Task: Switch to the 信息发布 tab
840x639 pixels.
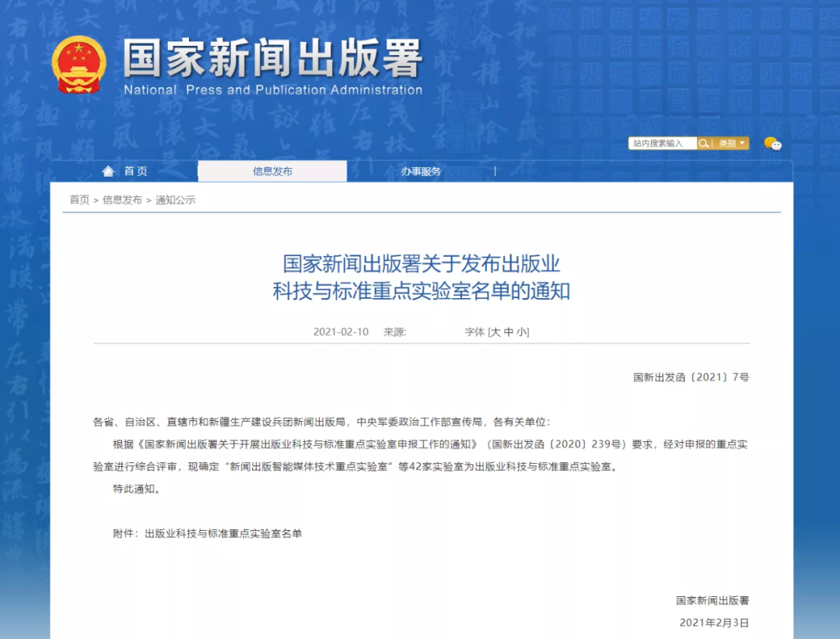Action: [272, 170]
